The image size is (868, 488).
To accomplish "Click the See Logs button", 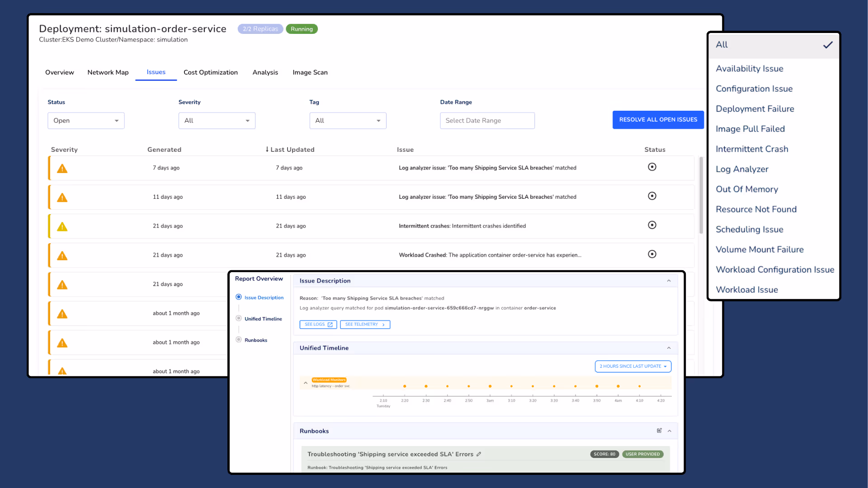I will coord(318,324).
